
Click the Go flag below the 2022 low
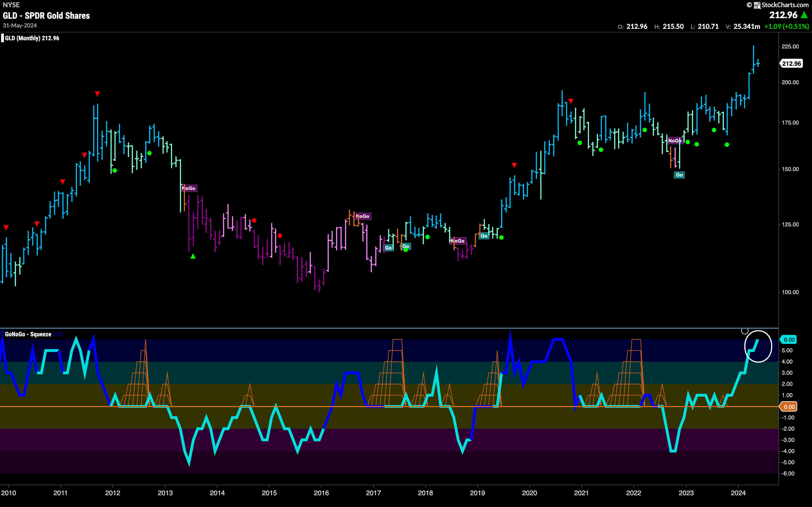point(679,175)
